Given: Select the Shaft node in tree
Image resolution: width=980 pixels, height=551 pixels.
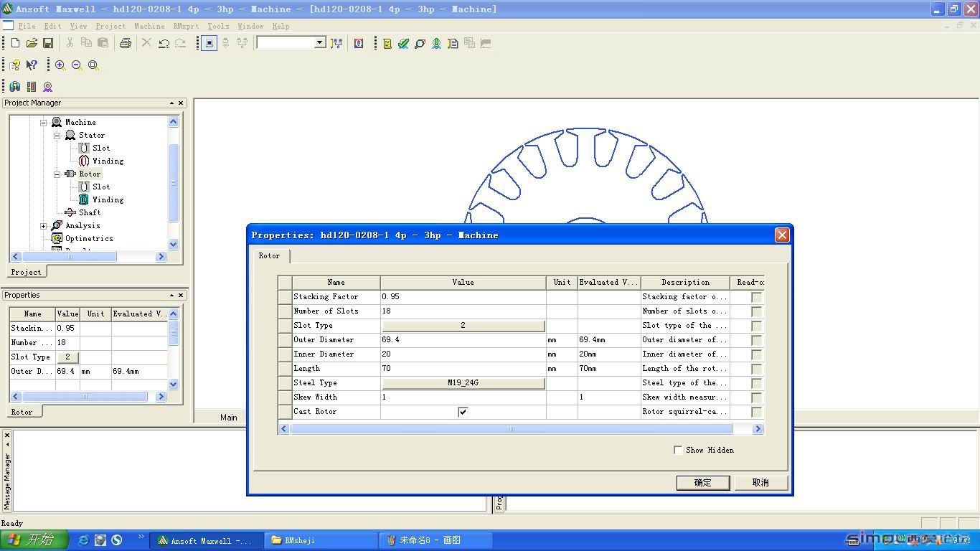Looking at the screenshot, I should (90, 212).
